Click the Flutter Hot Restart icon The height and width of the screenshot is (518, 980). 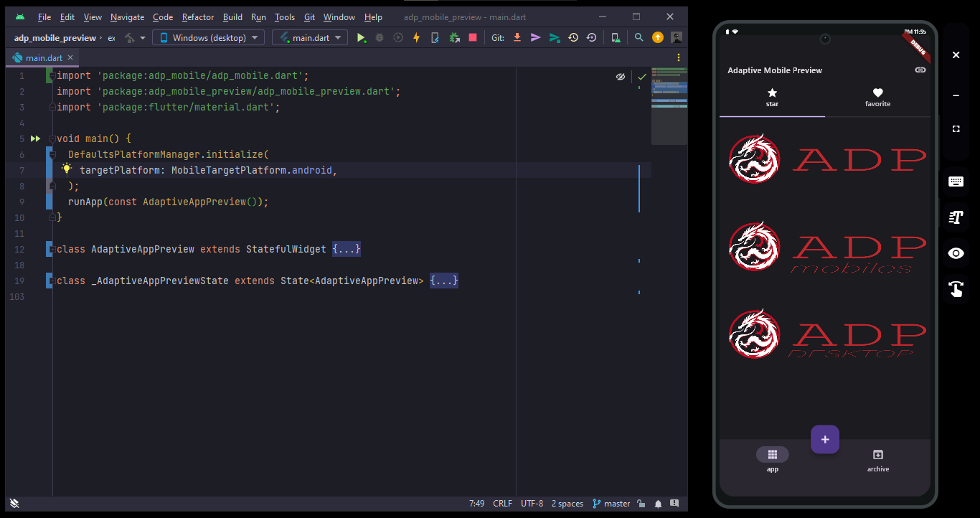435,37
